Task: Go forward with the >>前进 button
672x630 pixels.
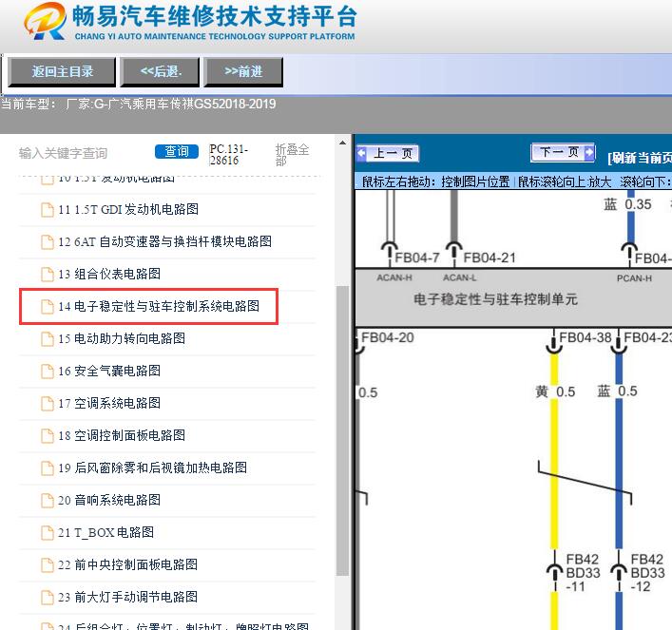Action: (243, 72)
